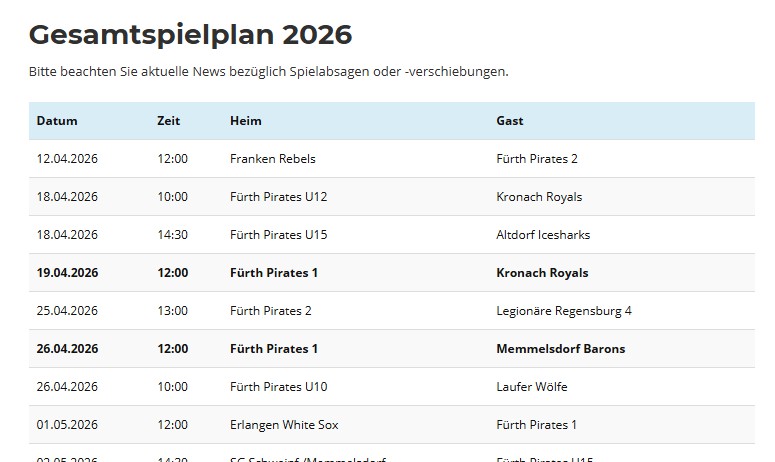Screen dimensions: 775x462
Task: Click Erlangen White Sox home team
Action: tap(284, 425)
